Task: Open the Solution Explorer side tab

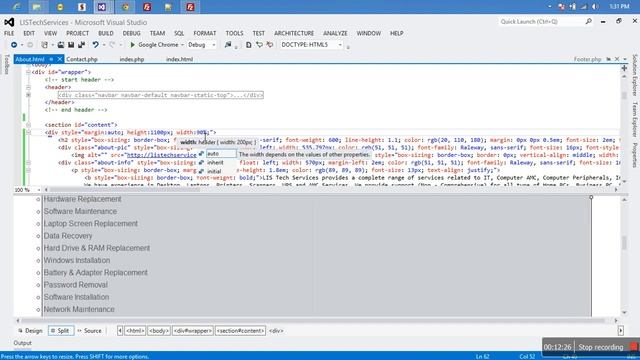Action: [635, 74]
